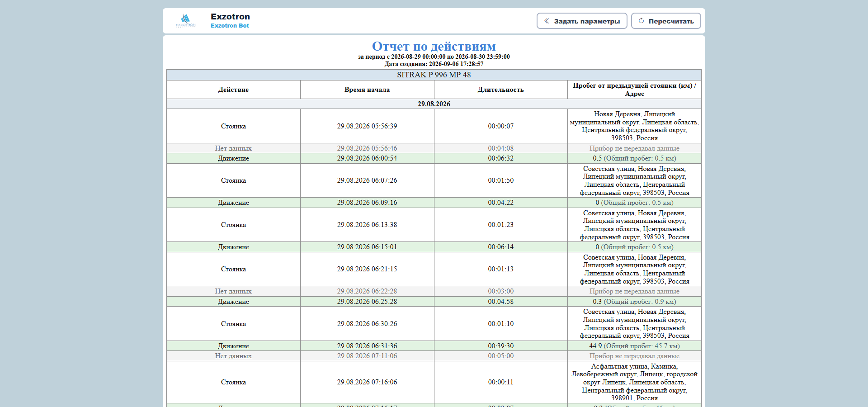Viewport: 868px width, 407px height.
Task: Select start time 29.08.2026 06:09:16
Action: pos(367,203)
